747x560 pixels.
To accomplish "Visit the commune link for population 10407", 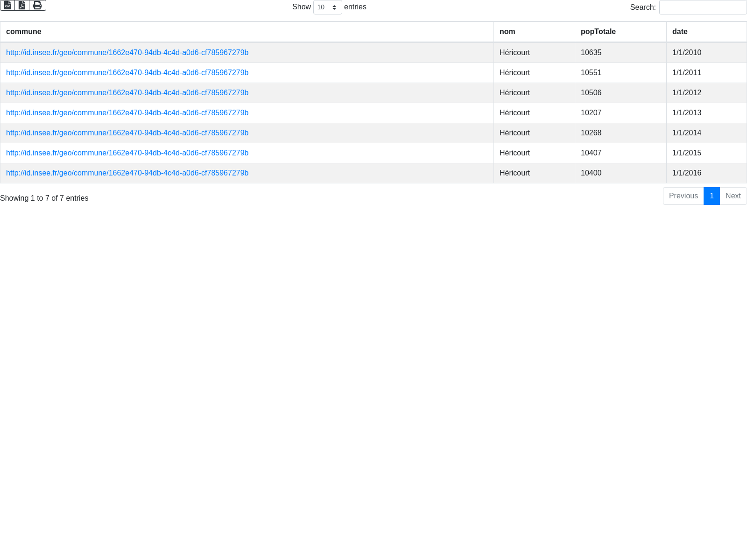I will pyautogui.click(x=127, y=153).
